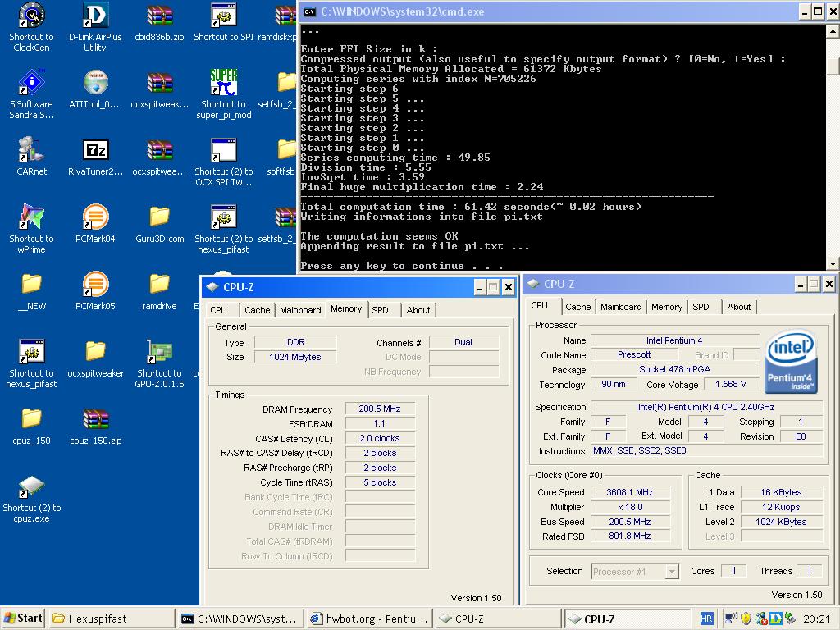Click the Intel Pentium 4 logo in CPU-Z
Screen dimensions: 840x630
(792, 361)
